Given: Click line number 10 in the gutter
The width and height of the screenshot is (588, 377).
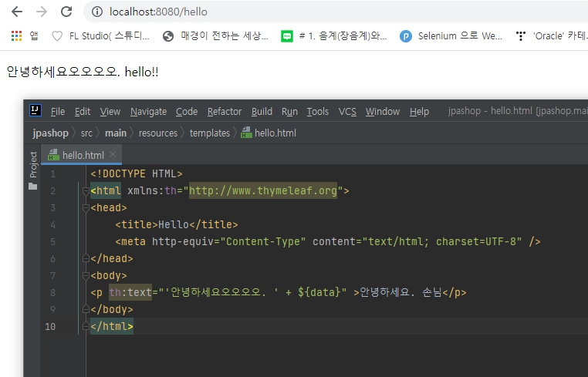Looking at the screenshot, I should [50, 326].
